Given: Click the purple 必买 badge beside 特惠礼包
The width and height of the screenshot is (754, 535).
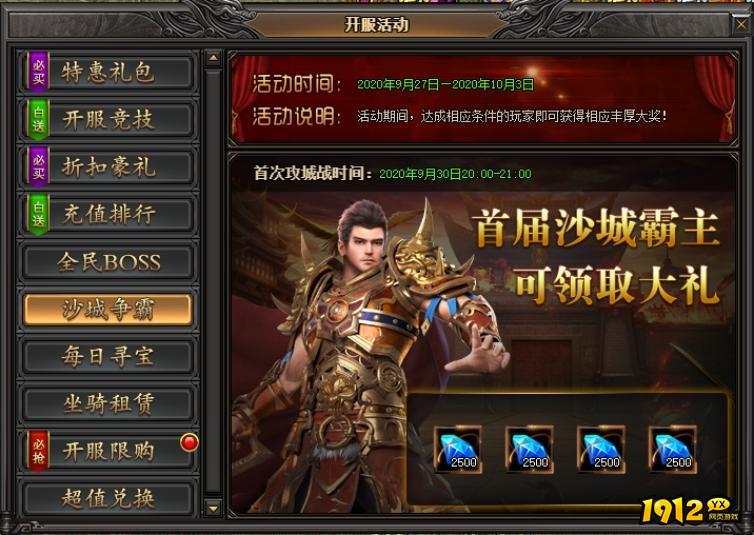Looking at the screenshot, I should coord(38,72).
